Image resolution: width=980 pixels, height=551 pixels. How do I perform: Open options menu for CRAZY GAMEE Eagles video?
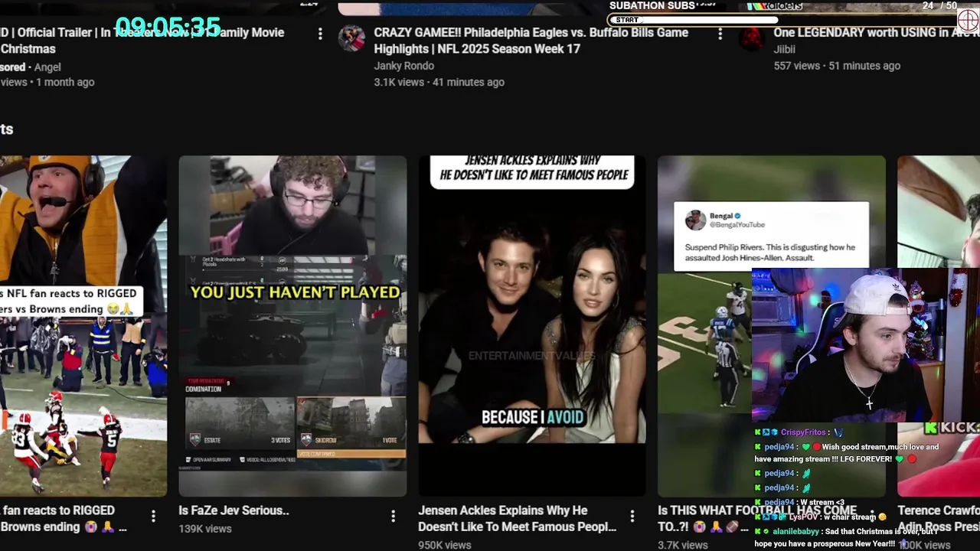(x=720, y=34)
